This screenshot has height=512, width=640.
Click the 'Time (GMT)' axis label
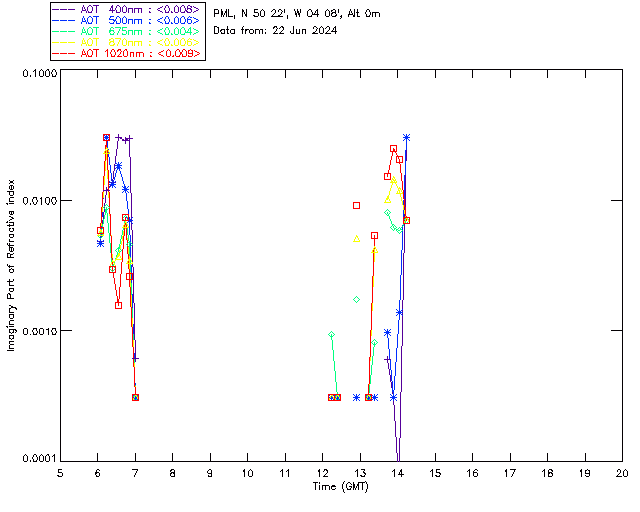341,487
